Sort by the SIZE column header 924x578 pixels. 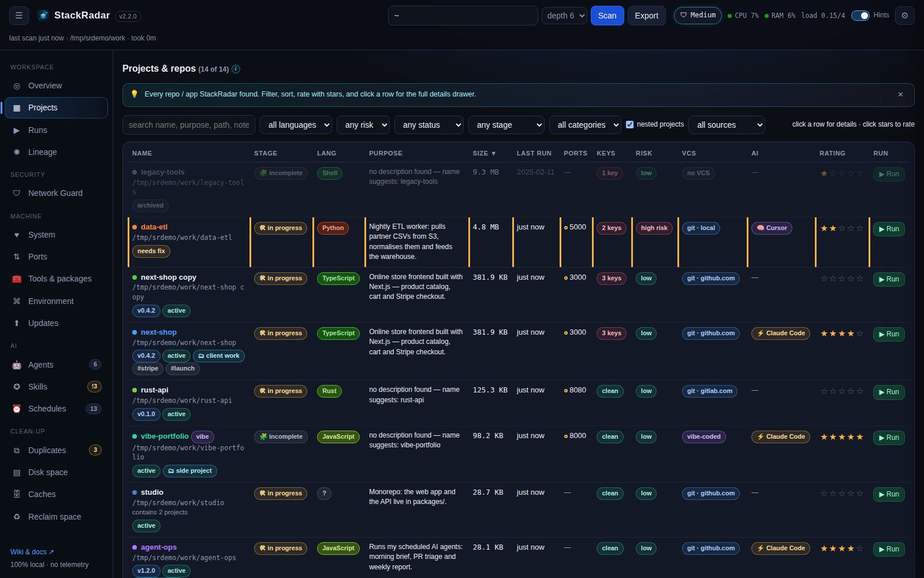tap(484, 153)
